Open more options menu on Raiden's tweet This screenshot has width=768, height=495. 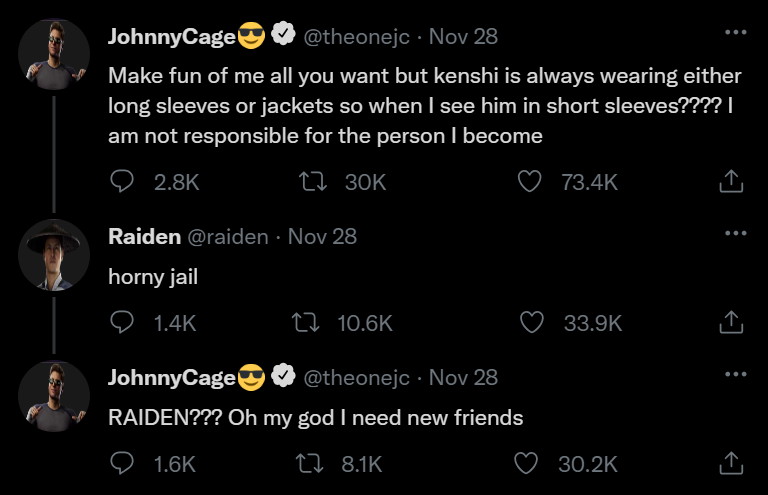(735, 233)
